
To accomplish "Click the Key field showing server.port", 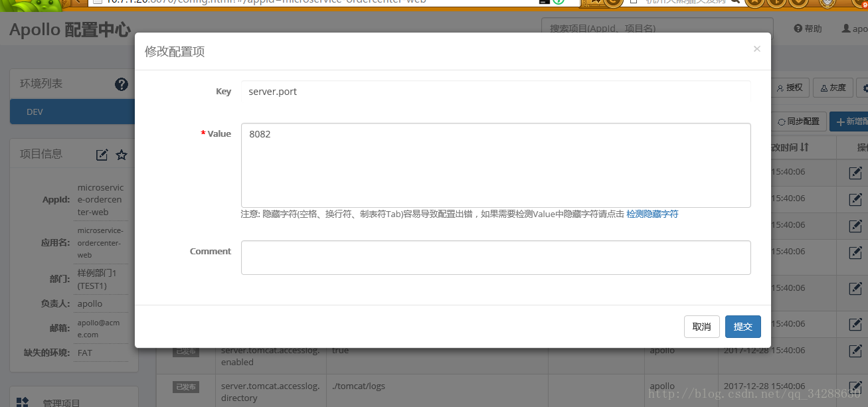I will click(x=495, y=92).
